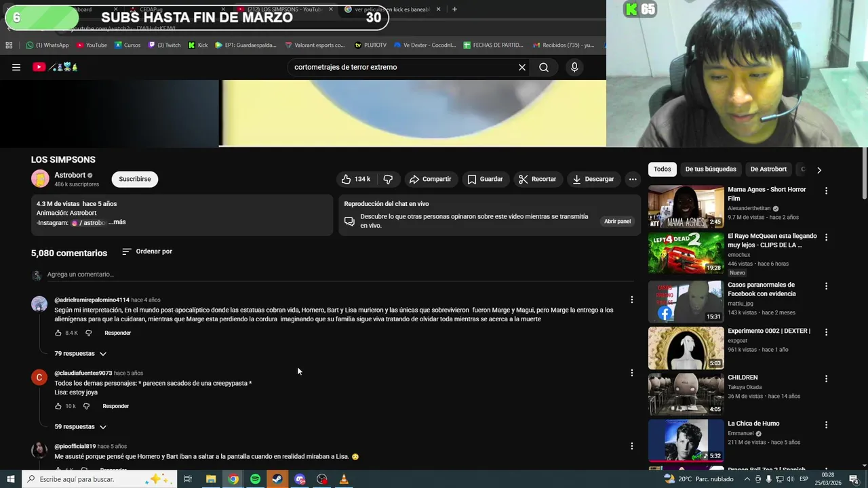Open options for Casos paranormales video

pos(826,286)
